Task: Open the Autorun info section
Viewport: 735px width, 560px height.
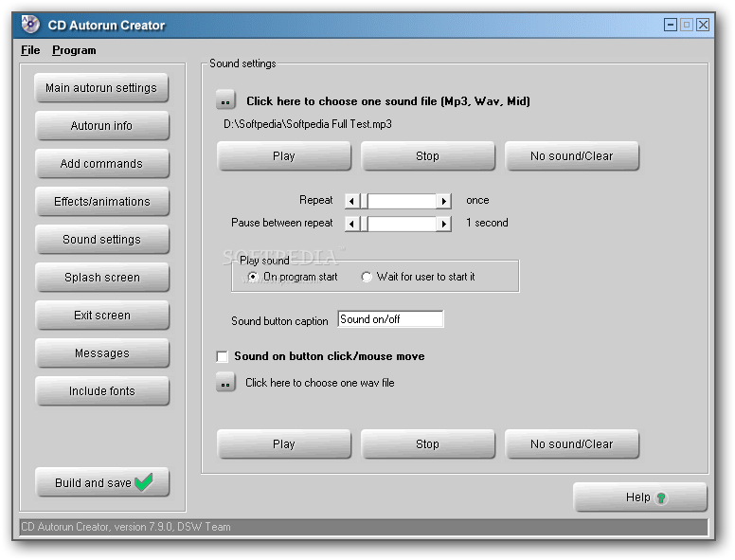Action: 101,126
